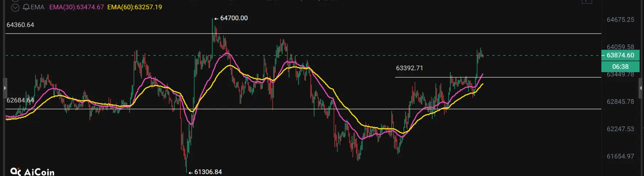The width and height of the screenshot is (644, 176).
Task: Click the pink EMA(30):63474.67 value
Action: click(77, 7)
